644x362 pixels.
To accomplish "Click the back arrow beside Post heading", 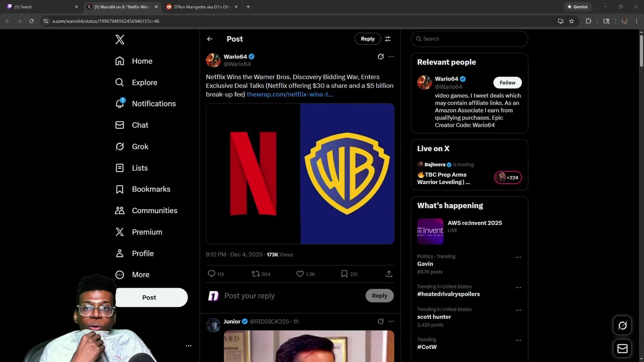I will click(210, 39).
